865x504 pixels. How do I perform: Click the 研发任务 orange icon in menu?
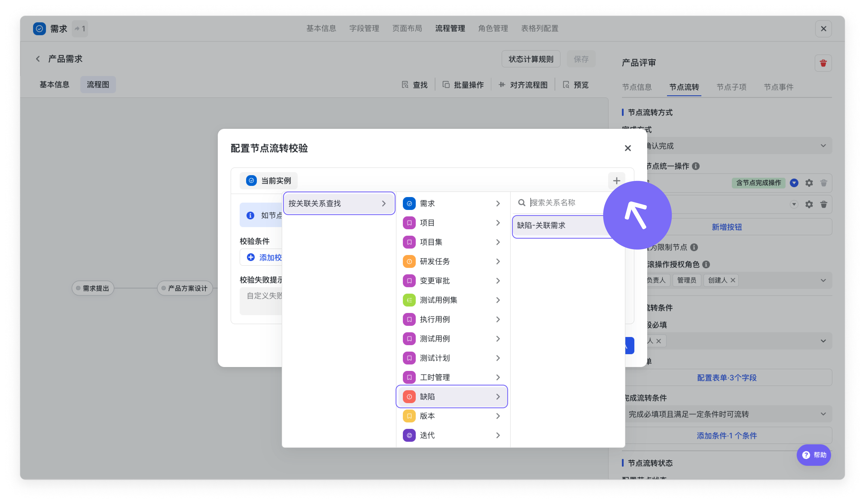click(409, 262)
